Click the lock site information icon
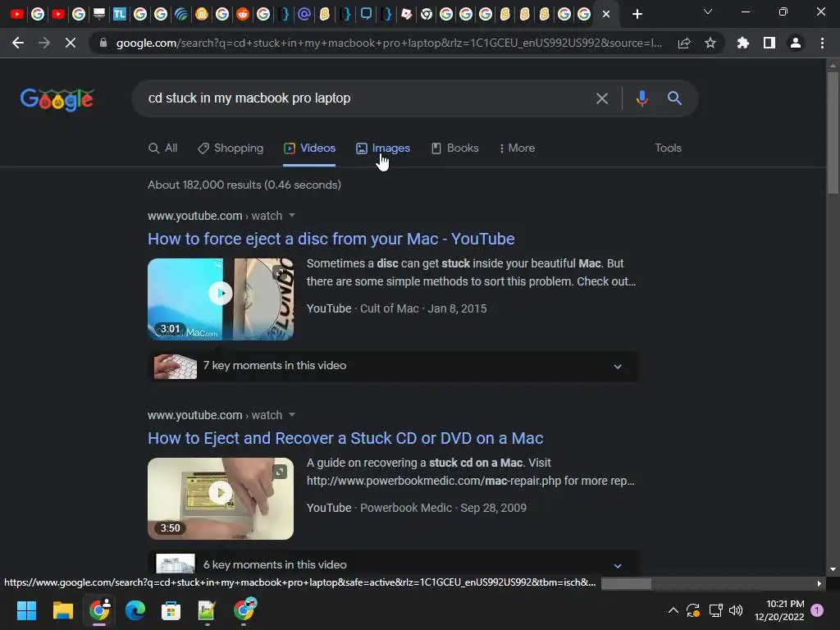The width and height of the screenshot is (840, 630). (x=103, y=43)
